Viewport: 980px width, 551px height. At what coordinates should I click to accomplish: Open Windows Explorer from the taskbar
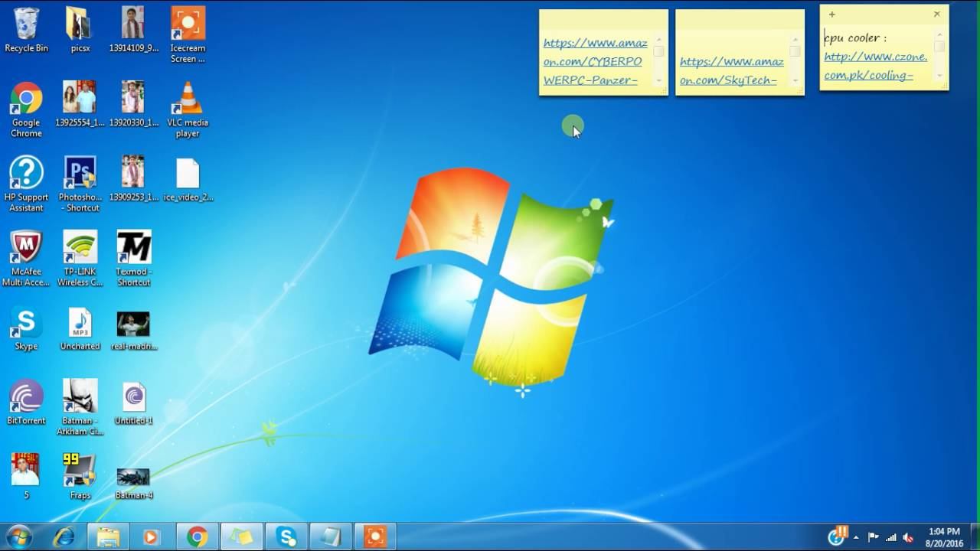(x=108, y=537)
